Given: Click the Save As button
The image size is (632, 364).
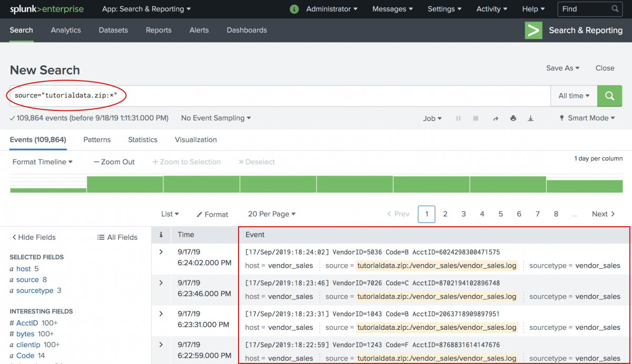Looking at the screenshot, I should (x=562, y=68).
